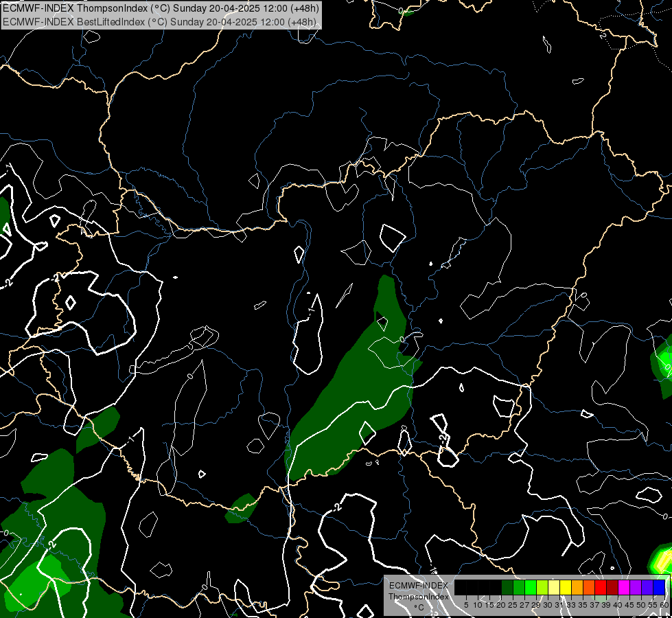
Task: Click the legend value label 29
Action: coord(537,605)
